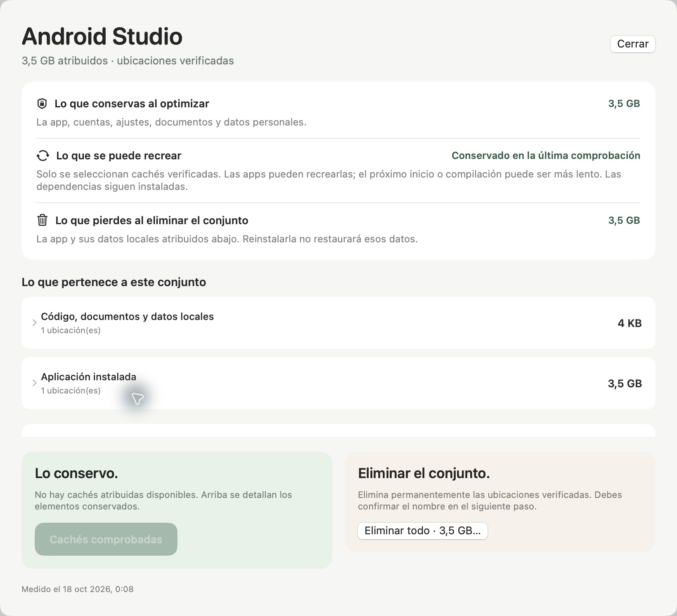The height and width of the screenshot is (616, 677).
Task: Click the 'Lo conservo.' card heading
Action: point(76,473)
